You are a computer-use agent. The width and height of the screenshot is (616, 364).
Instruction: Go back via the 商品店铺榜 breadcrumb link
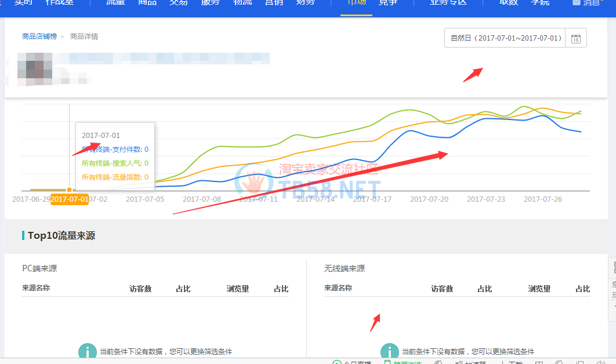click(39, 37)
